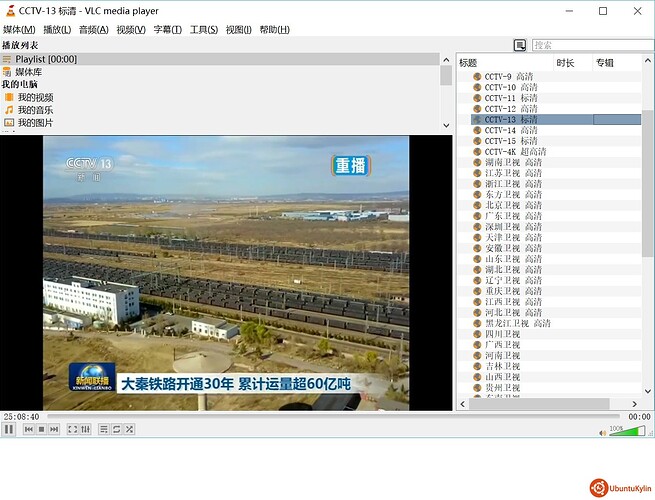The image size is (655, 500).
Task: Open extended settings equalizer icon
Action: [85, 429]
